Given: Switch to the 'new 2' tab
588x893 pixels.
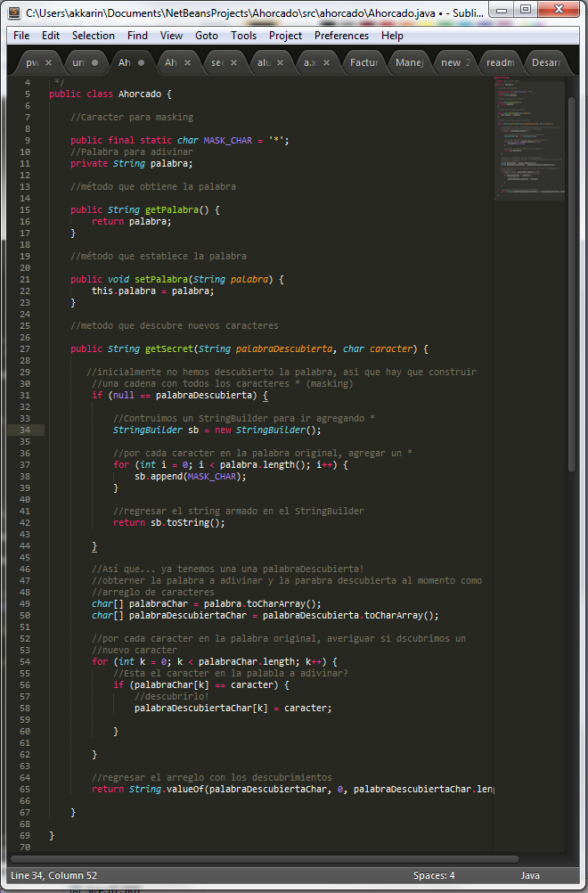Looking at the screenshot, I should (x=456, y=62).
